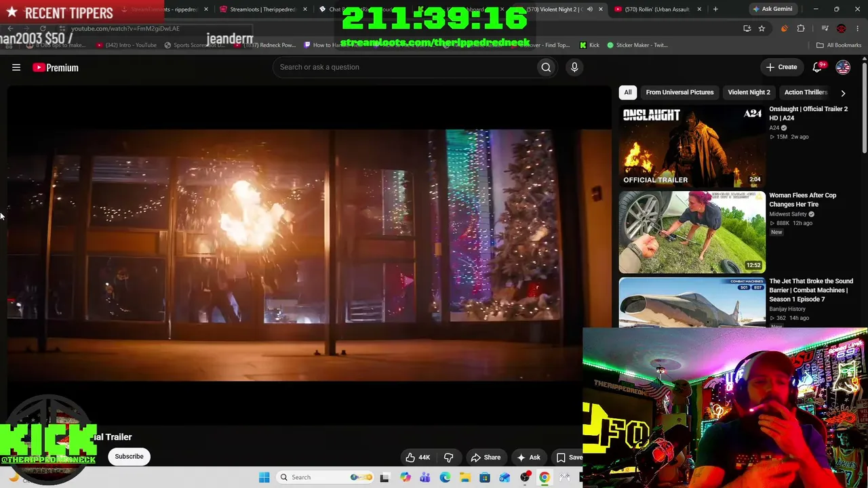This screenshot has width=868, height=488.
Task: Click the browser address bar URL
Action: coord(125,28)
